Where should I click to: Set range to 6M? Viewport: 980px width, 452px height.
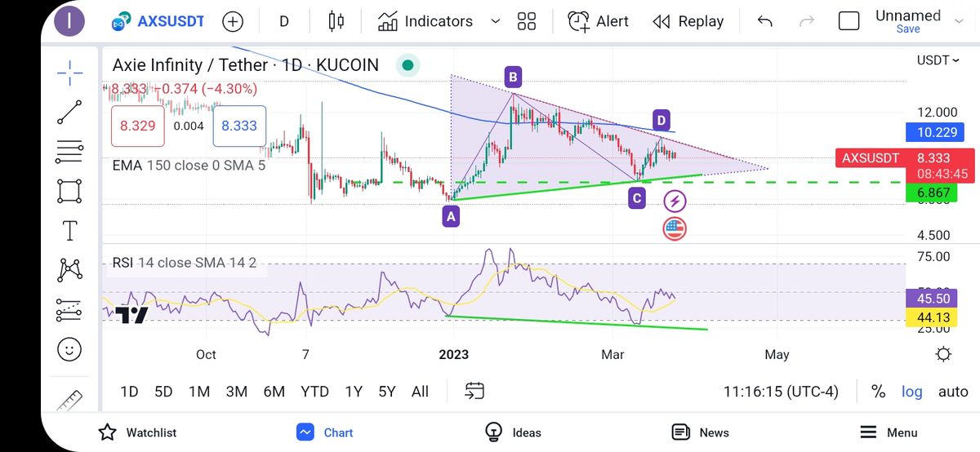[x=274, y=392]
